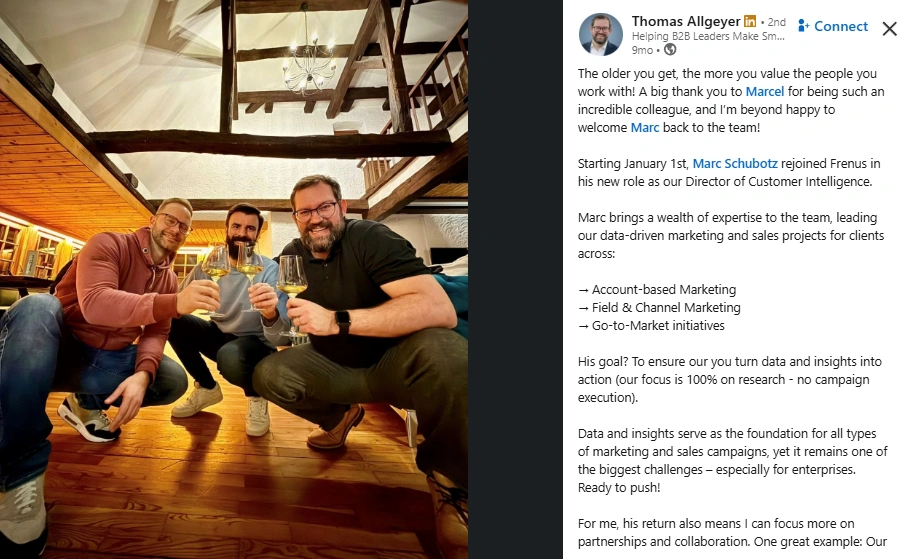The image size is (901, 559).
Task: Open the Marc mention after 'welcome'
Action: (645, 128)
